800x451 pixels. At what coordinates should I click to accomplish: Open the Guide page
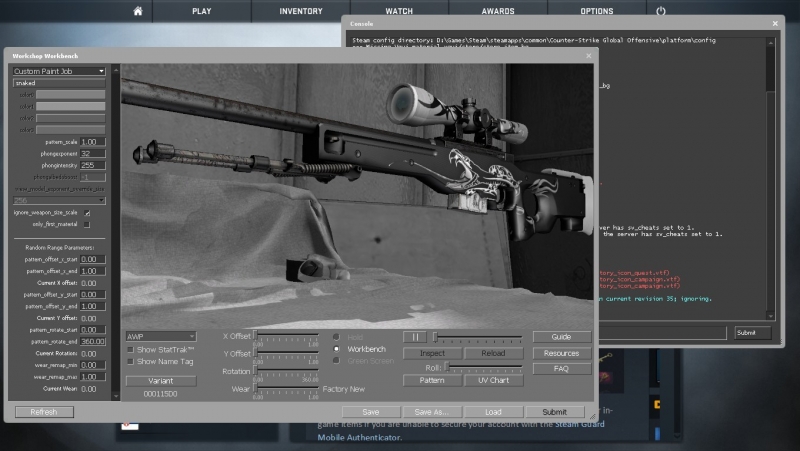click(562, 337)
